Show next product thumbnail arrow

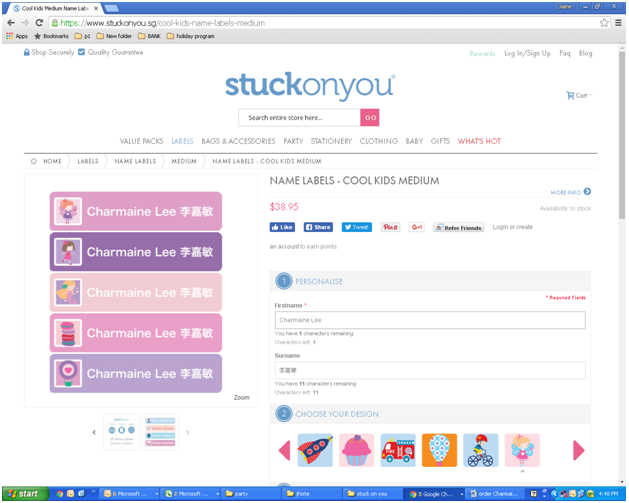coord(187,432)
